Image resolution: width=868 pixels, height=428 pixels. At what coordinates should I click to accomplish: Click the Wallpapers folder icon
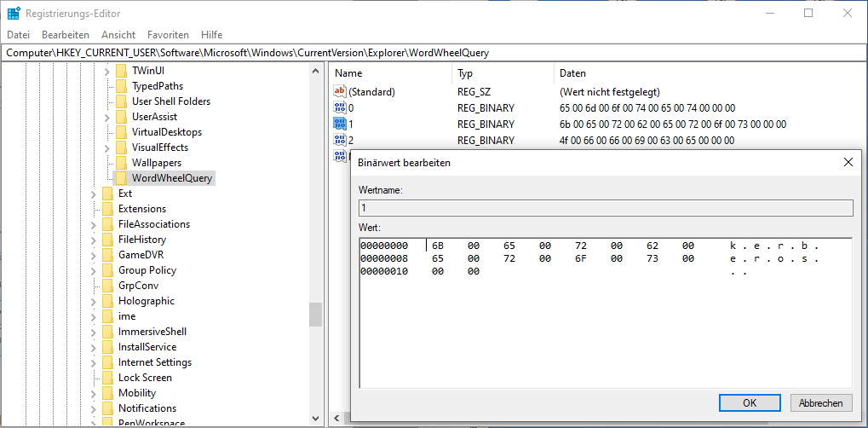click(121, 163)
